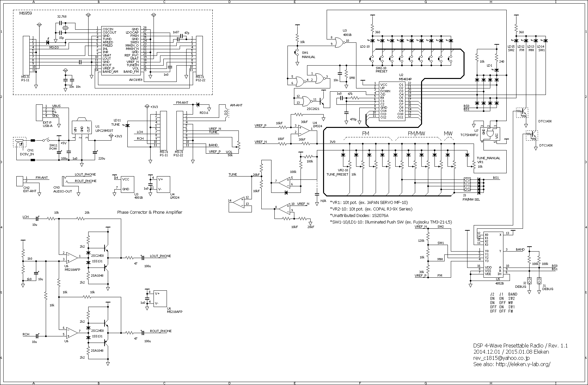Select the USB-A connector label
This screenshot has height=385, width=588.
point(48,126)
